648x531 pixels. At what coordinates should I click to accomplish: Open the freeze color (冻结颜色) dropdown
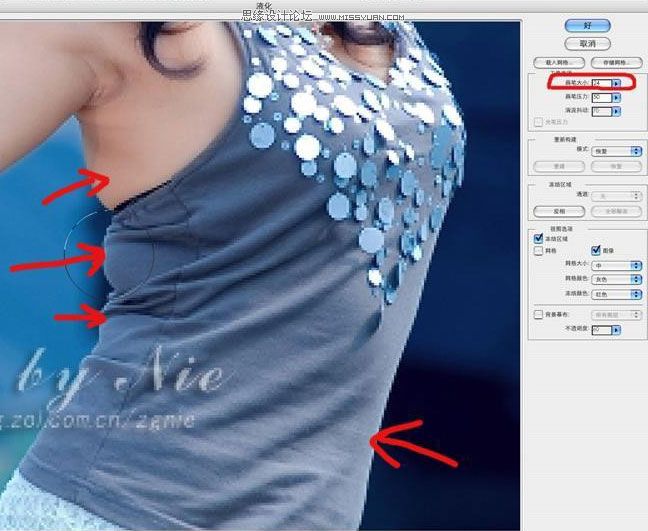point(616,294)
